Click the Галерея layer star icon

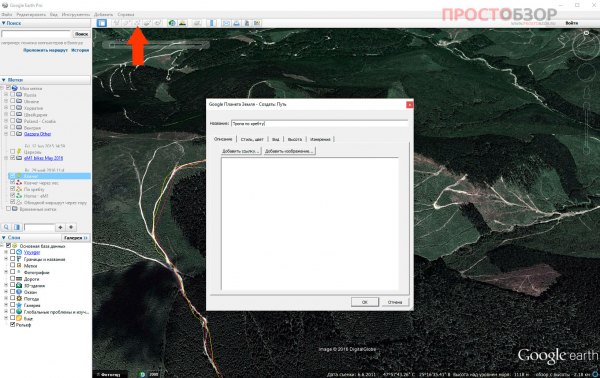click(x=19, y=305)
